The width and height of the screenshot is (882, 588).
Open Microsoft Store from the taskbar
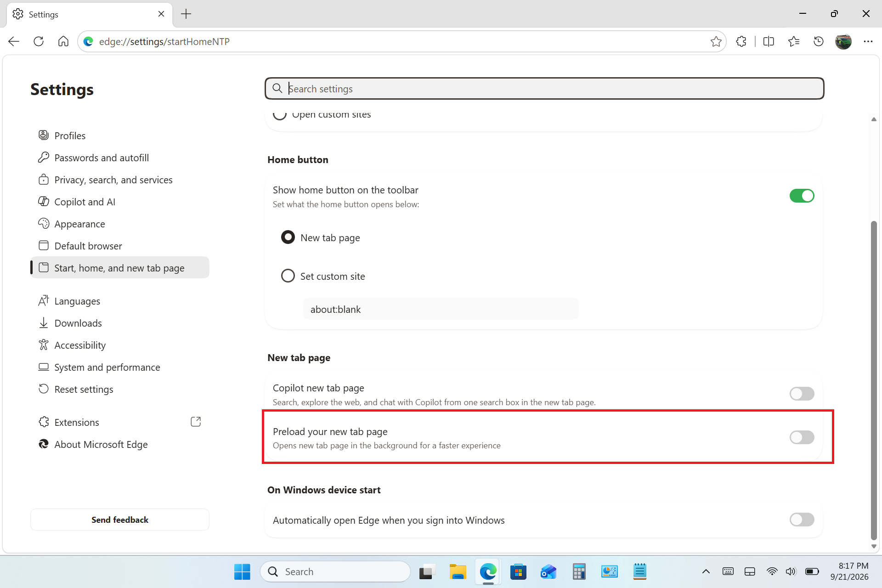[518, 571]
